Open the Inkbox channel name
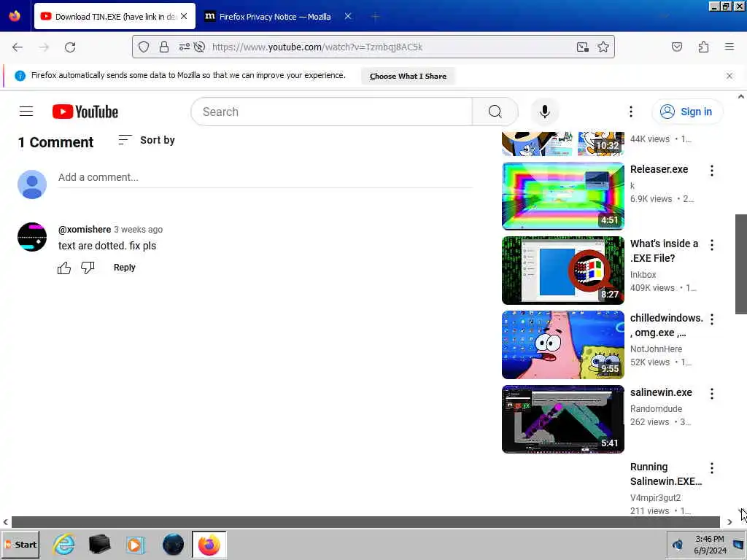The width and height of the screenshot is (747, 560). pos(643,275)
